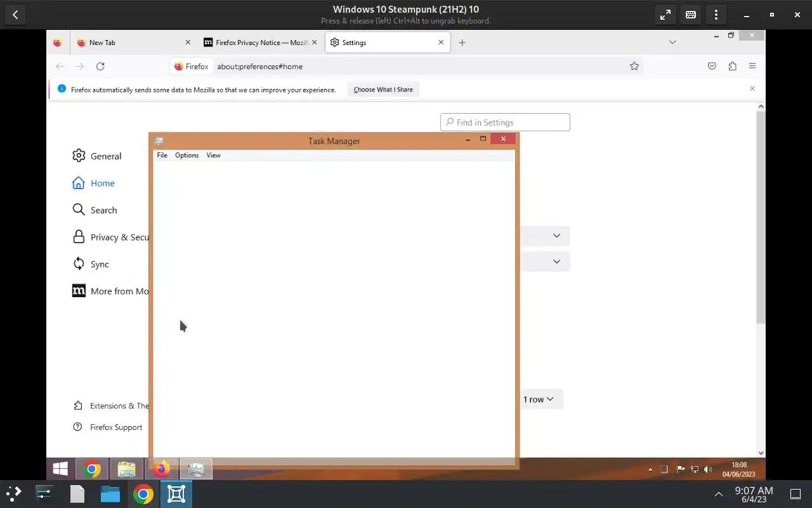
Task: Dismiss the data sharing notification bar
Action: (x=752, y=89)
